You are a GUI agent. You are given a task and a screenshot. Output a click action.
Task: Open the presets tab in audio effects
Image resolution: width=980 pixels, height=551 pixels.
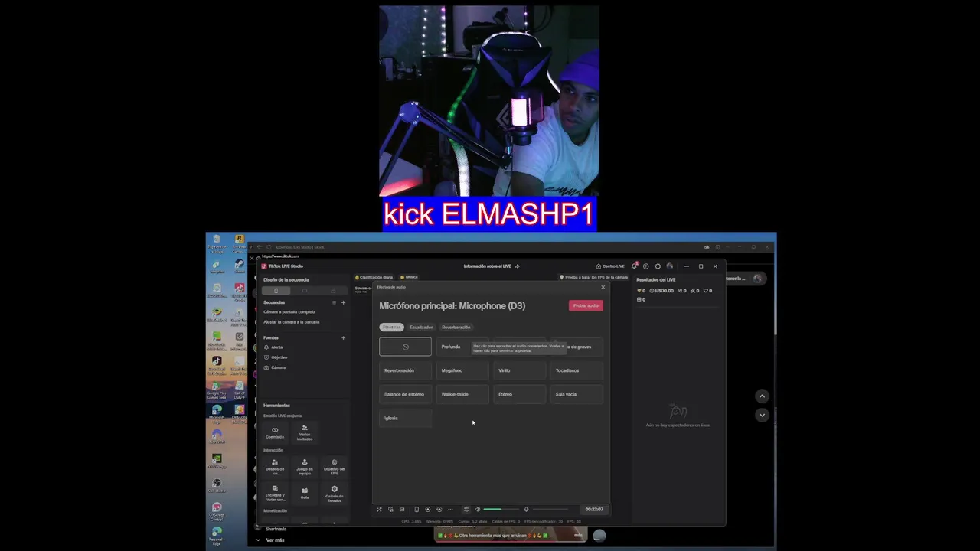[x=391, y=327]
